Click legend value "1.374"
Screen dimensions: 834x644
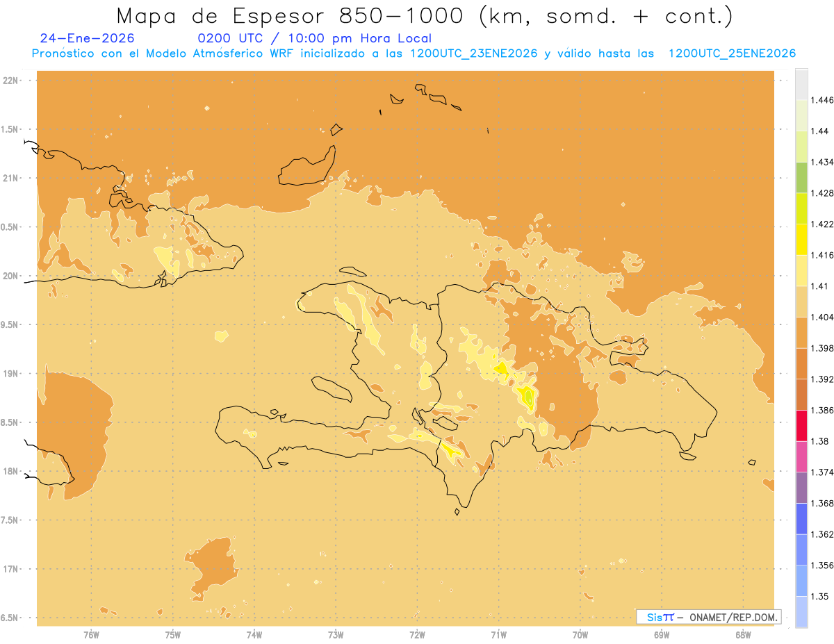tap(822, 472)
